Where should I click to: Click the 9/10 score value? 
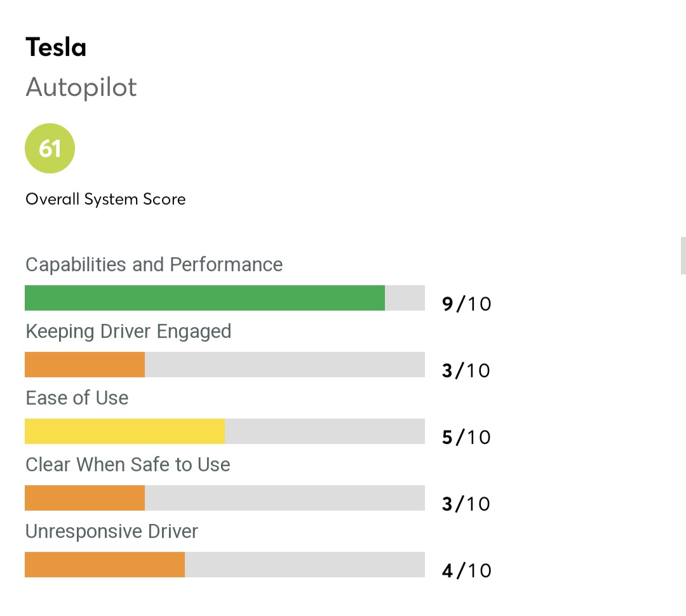466,304
